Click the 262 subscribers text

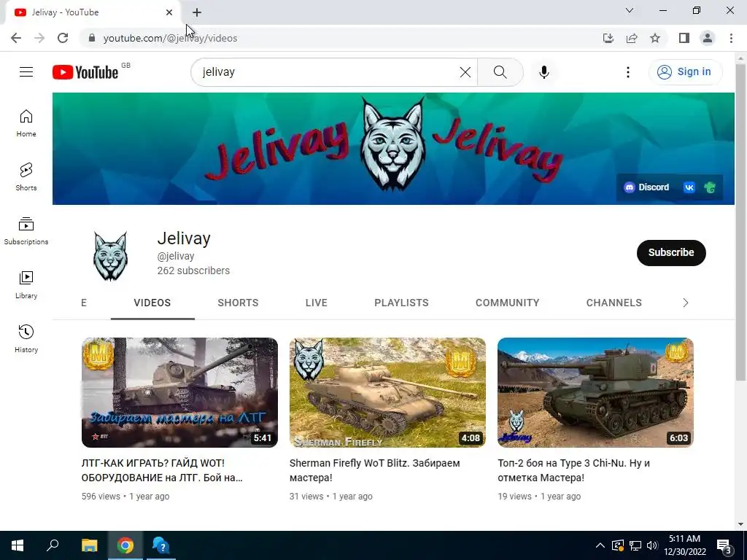193,271
